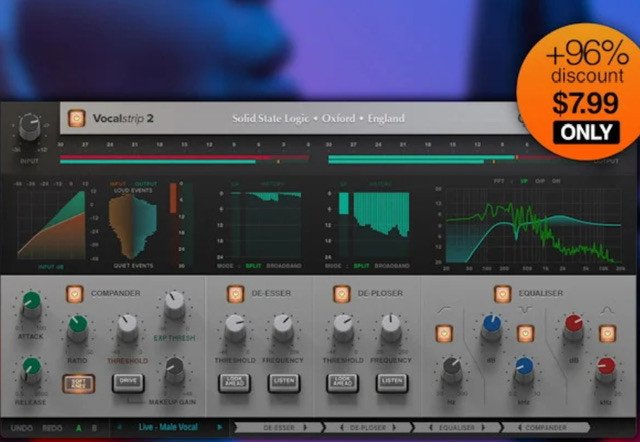The height and width of the screenshot is (442, 640).
Task: Enable the Drive button in Compander
Action: coord(128,383)
